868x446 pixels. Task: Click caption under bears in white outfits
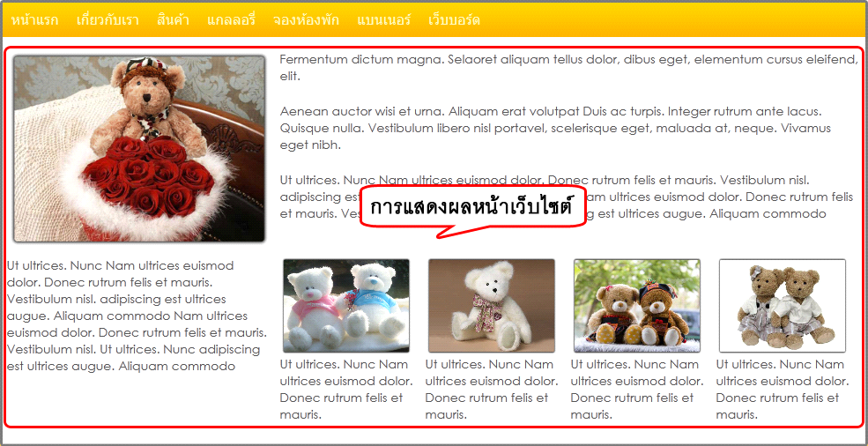point(783,390)
